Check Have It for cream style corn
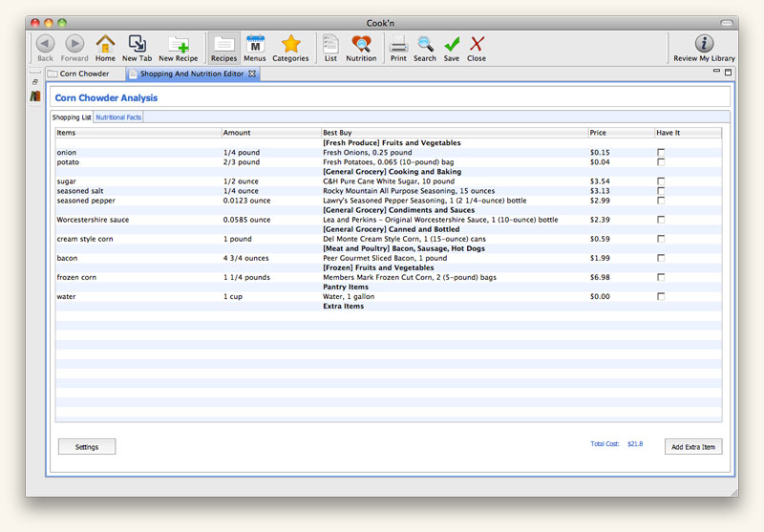764x532 pixels. (x=661, y=239)
